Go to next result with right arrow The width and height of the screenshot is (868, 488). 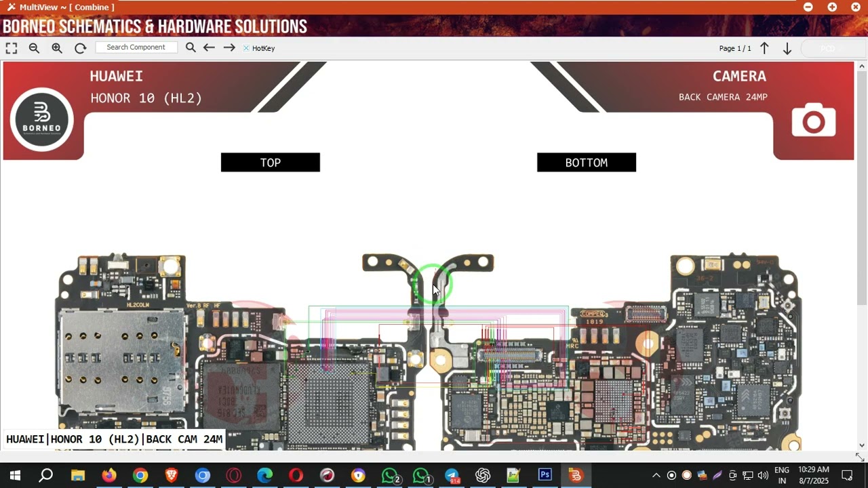[x=229, y=47]
